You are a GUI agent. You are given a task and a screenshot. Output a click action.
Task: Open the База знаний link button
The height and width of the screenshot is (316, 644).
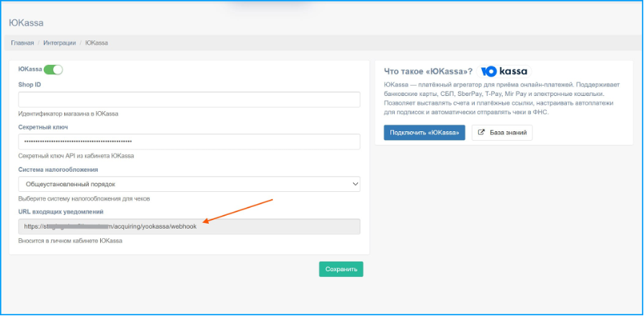pos(502,133)
